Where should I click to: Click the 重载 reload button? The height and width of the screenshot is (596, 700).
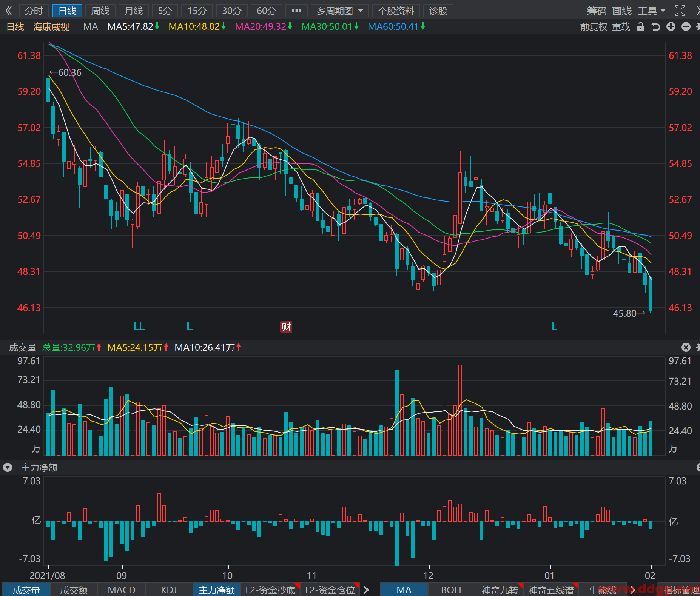pyautogui.click(x=621, y=27)
